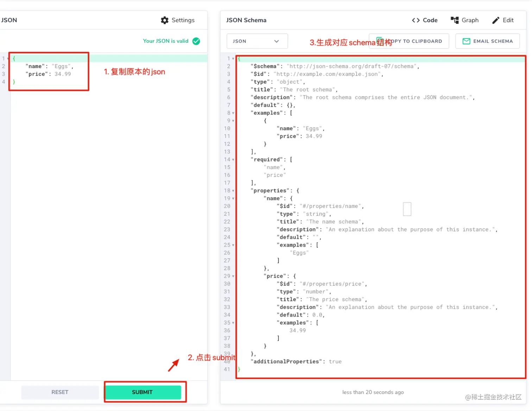
Task: Collapse the left JSON editor line 1 fold
Action: click(x=8, y=59)
